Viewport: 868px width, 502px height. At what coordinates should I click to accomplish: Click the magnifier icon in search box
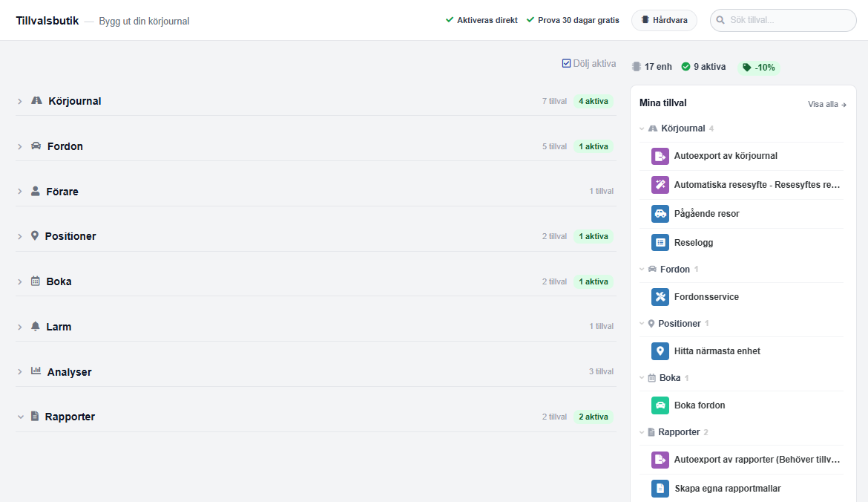[x=720, y=20]
